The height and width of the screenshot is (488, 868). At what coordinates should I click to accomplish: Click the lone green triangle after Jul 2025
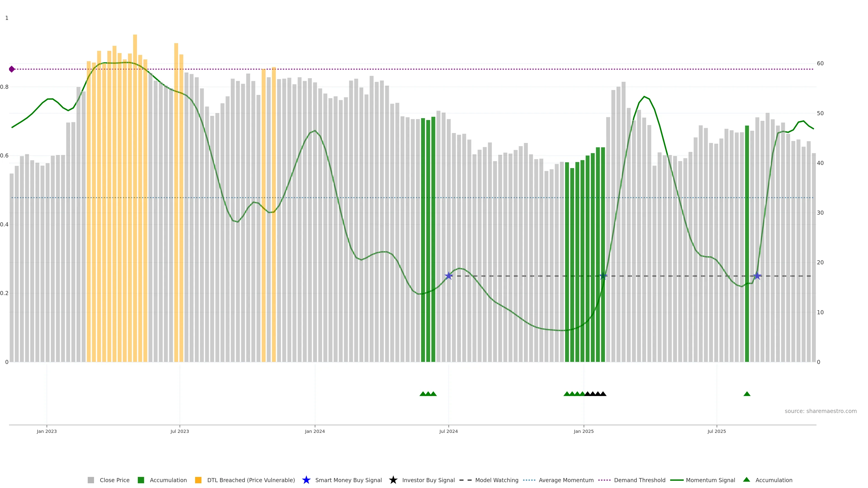tap(747, 394)
